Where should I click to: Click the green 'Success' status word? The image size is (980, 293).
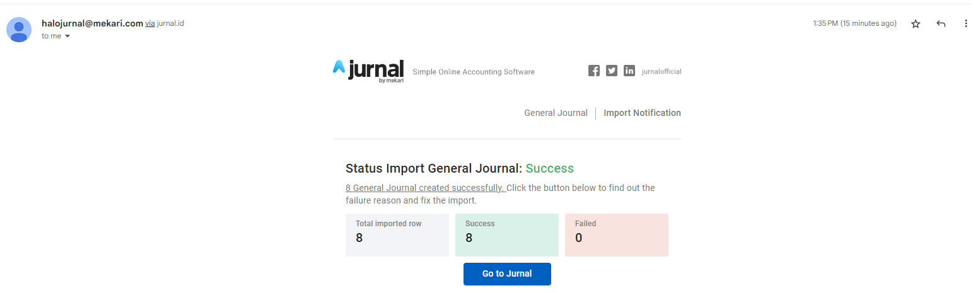point(550,168)
